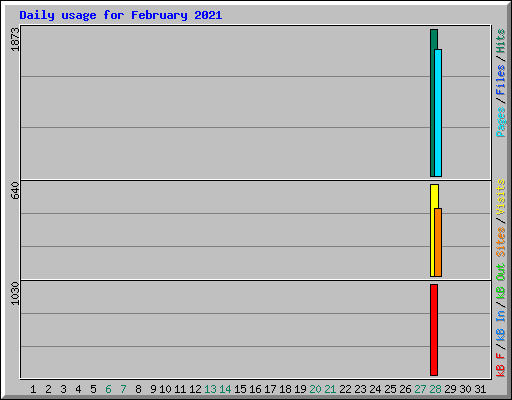Click the cyan Pages bar
This screenshot has height=400, width=512.
438,113
